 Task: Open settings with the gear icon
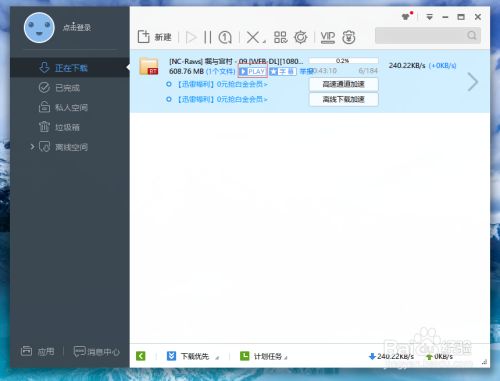click(301, 37)
